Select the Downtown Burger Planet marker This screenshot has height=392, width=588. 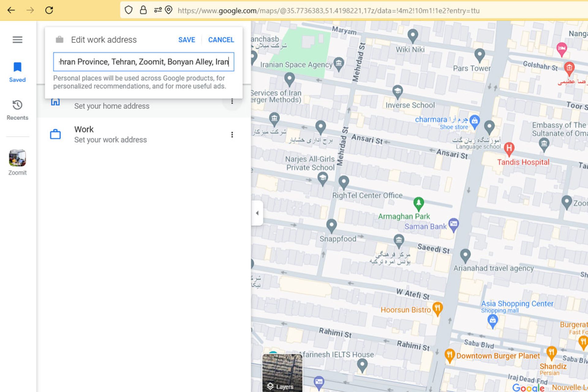pyautogui.click(x=450, y=356)
